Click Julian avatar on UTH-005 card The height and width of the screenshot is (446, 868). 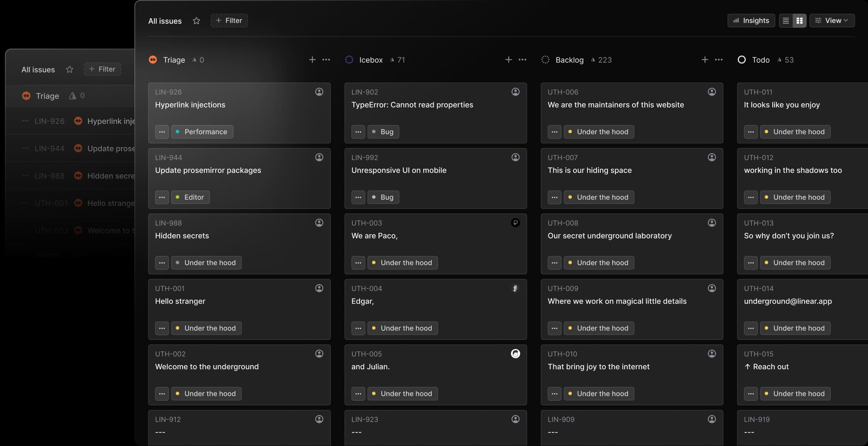point(515,354)
